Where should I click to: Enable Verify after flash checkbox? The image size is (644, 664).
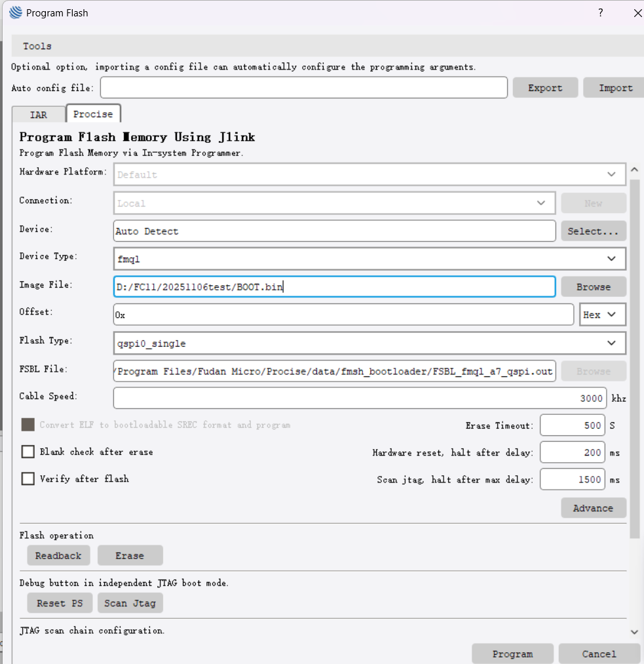pos(28,479)
